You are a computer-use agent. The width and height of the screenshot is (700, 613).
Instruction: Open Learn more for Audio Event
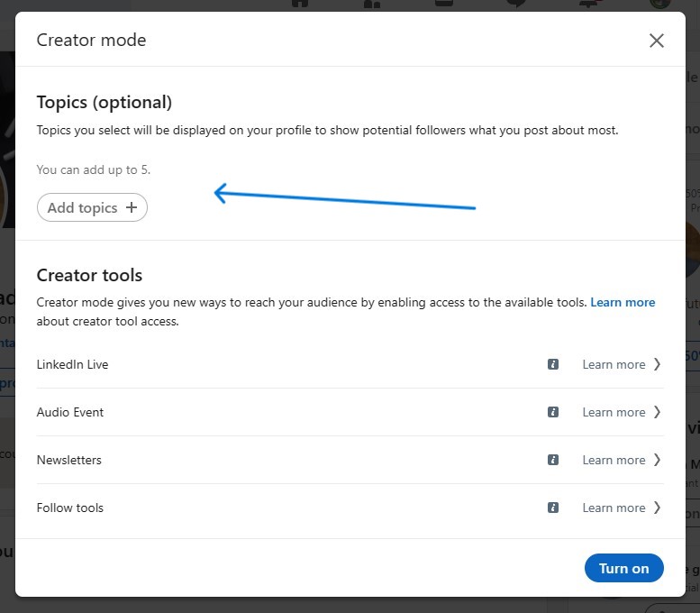coord(614,412)
